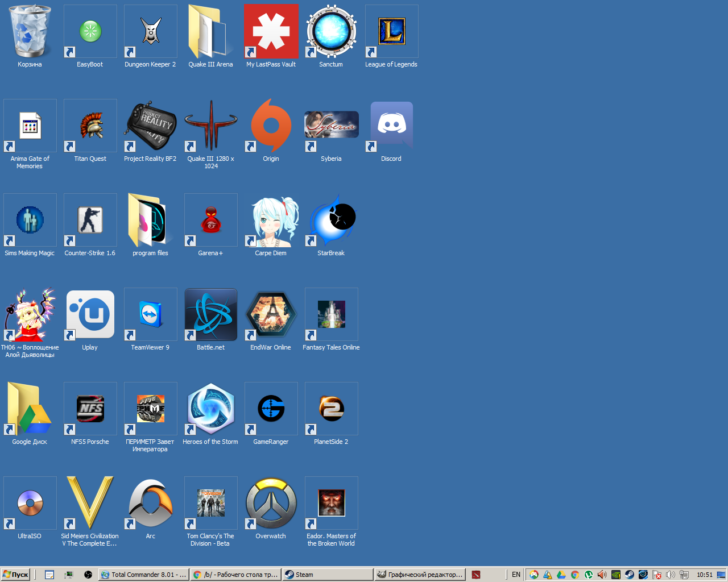This screenshot has width=728, height=582.
Task: Open uTorrent tray icon
Action: click(x=589, y=575)
